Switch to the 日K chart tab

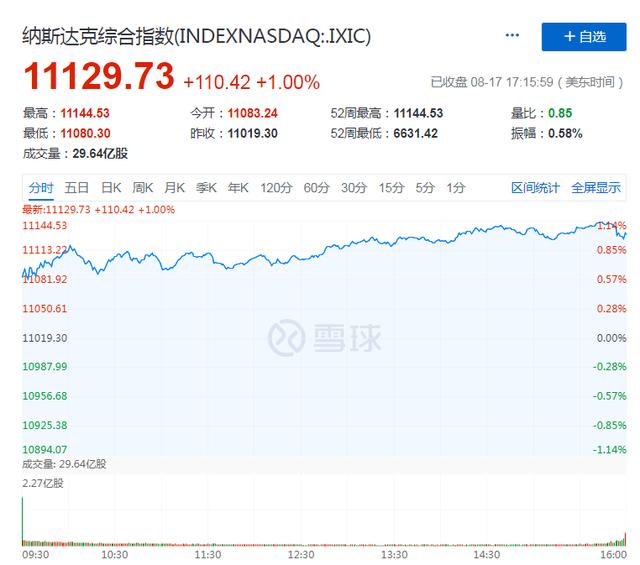111,188
